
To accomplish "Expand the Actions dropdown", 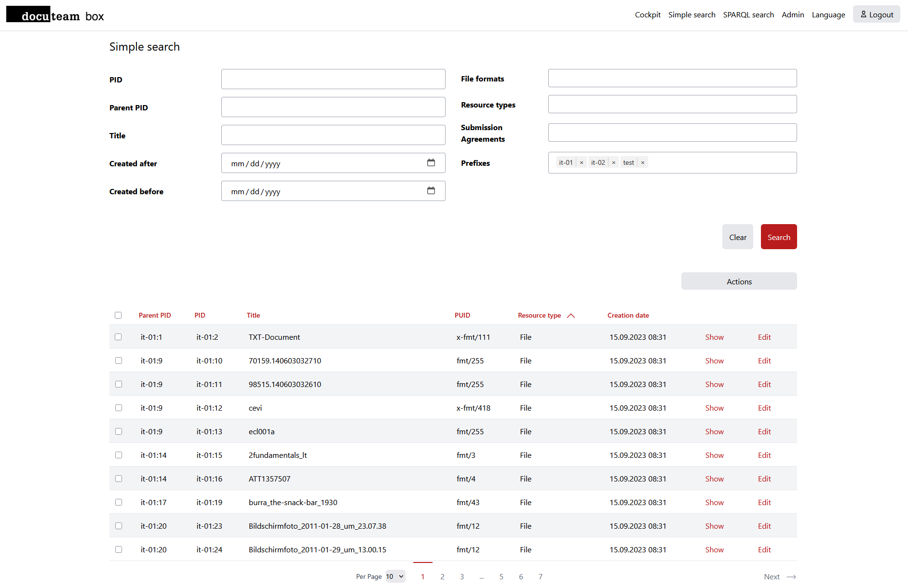I will pyautogui.click(x=739, y=281).
